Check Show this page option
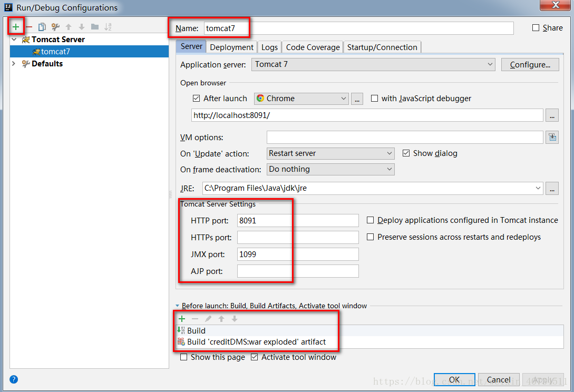This screenshot has width=574, height=392. pyautogui.click(x=184, y=357)
